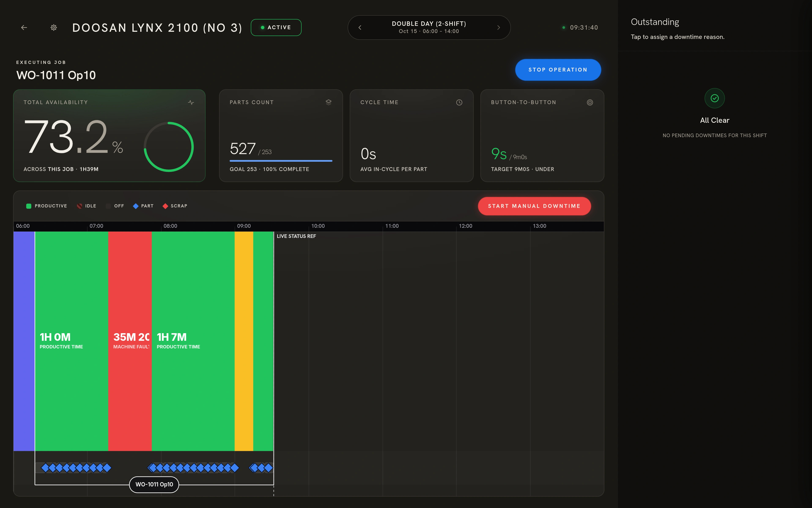Screen dimensions: 812x508
Task: Click the red Scrap diamond legend icon
Action: 165,206
